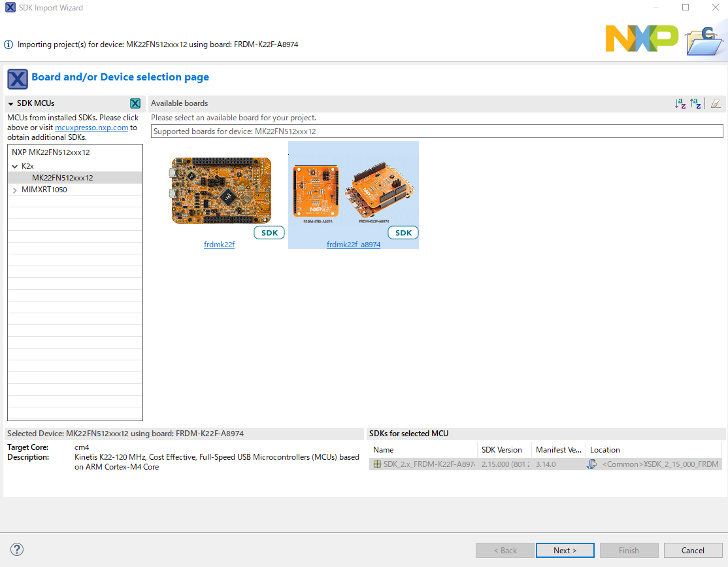728x567 pixels.
Task: Sort boards in ascending alphabetical order
Action: pos(680,103)
